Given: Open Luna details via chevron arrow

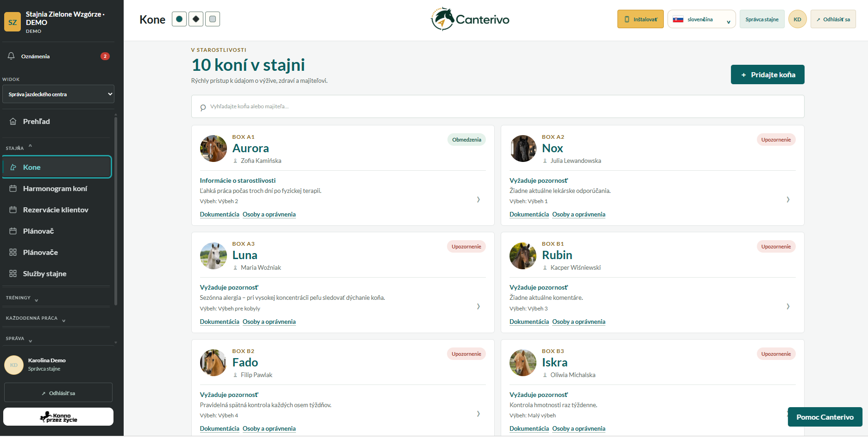Looking at the screenshot, I should click(478, 306).
